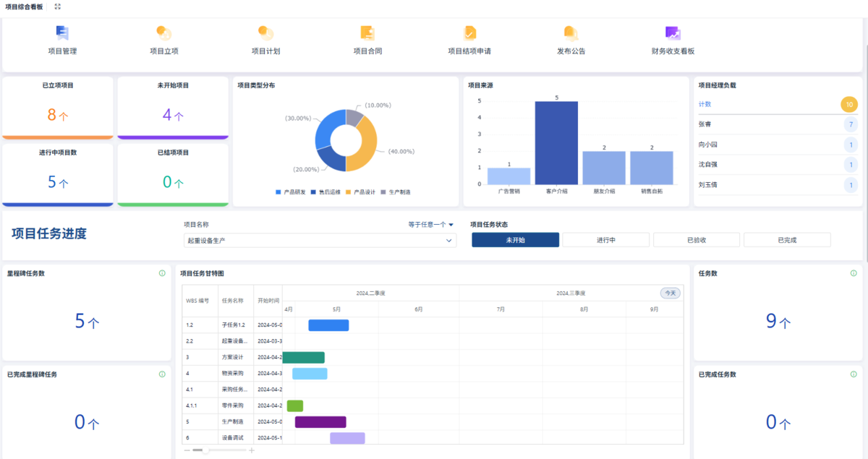Image resolution: width=868 pixels, height=459 pixels.
Task: Toggle the 进行中 task status filter
Action: coord(606,240)
